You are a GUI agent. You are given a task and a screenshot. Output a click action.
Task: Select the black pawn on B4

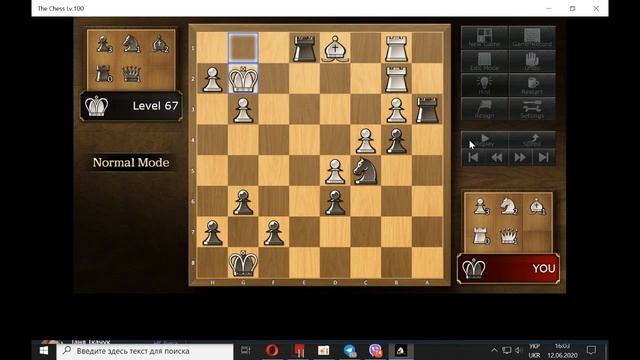396,140
